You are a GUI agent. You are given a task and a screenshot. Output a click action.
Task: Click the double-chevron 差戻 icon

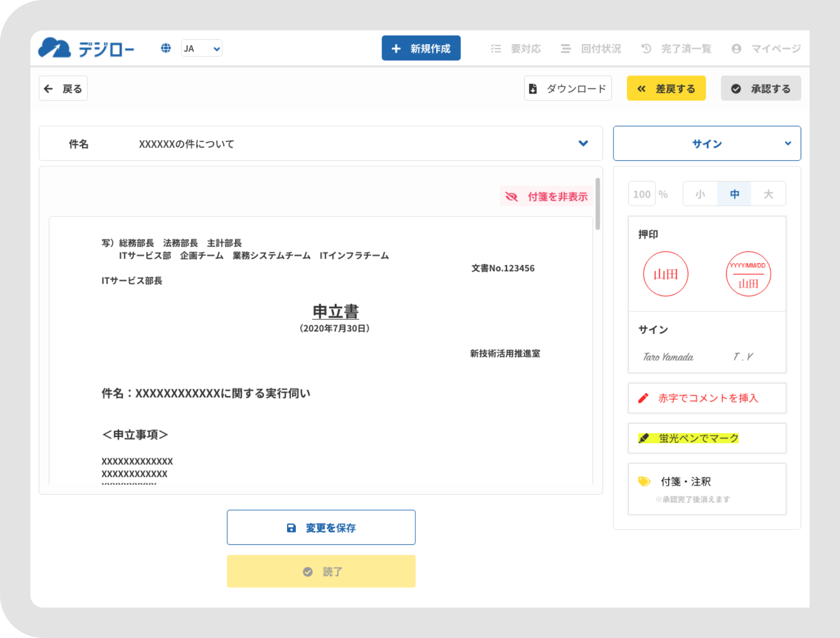pos(641,89)
